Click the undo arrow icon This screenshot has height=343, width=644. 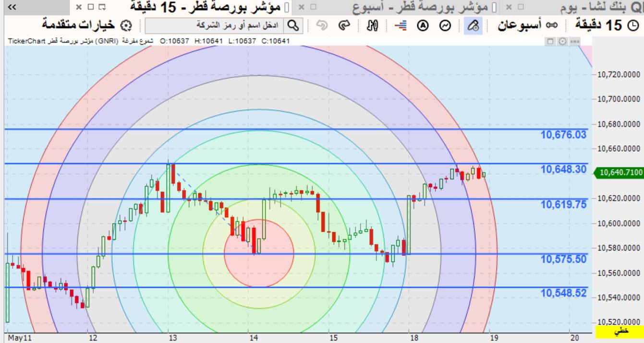[322, 25]
